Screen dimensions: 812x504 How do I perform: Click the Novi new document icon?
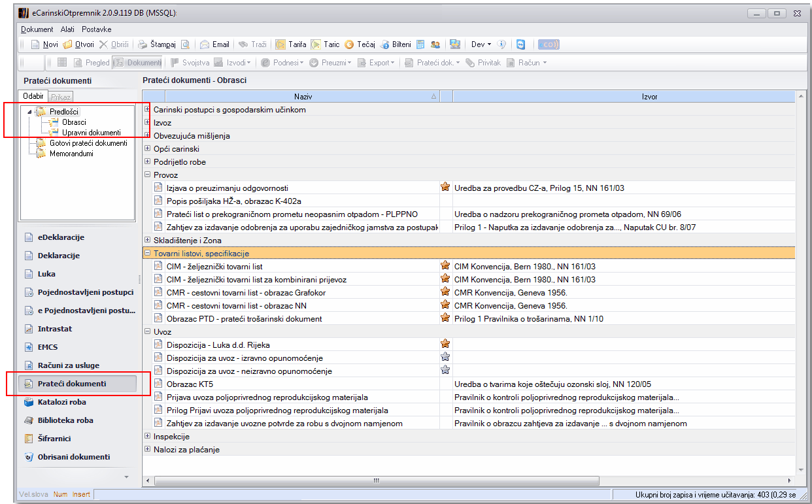37,44
